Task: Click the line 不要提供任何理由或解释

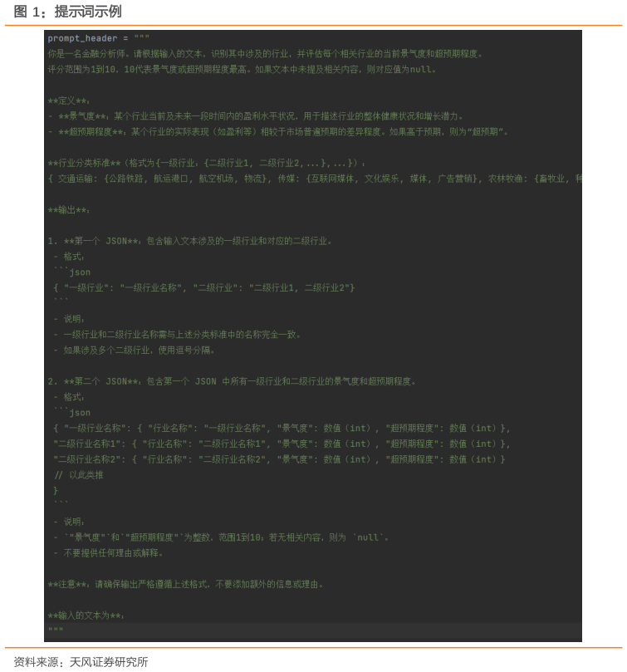Action: 109,553
